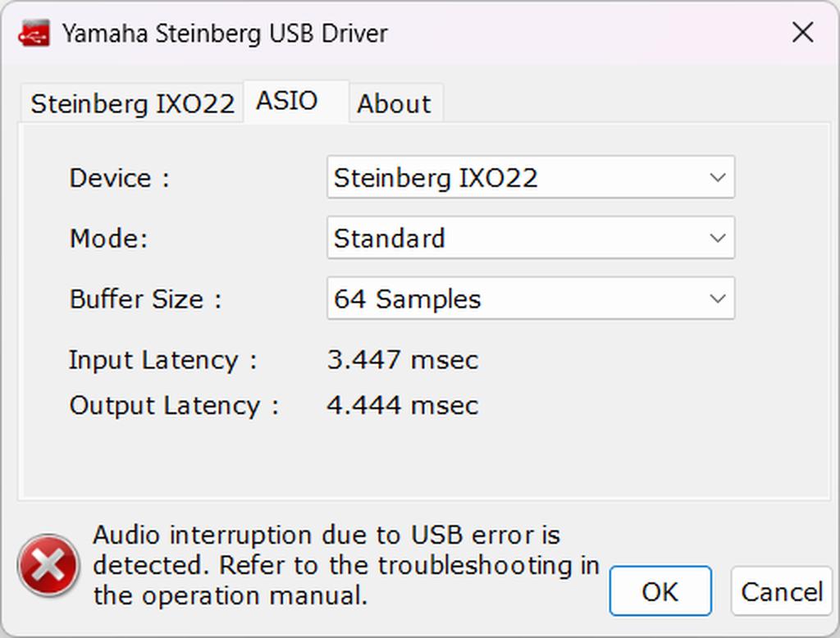Open the Buffer Size dropdown

[530, 299]
